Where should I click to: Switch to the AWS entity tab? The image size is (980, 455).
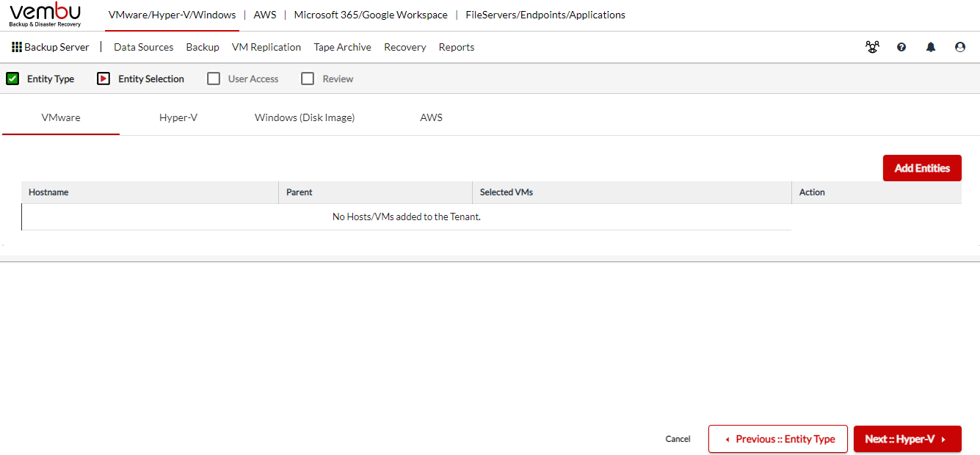(432, 117)
